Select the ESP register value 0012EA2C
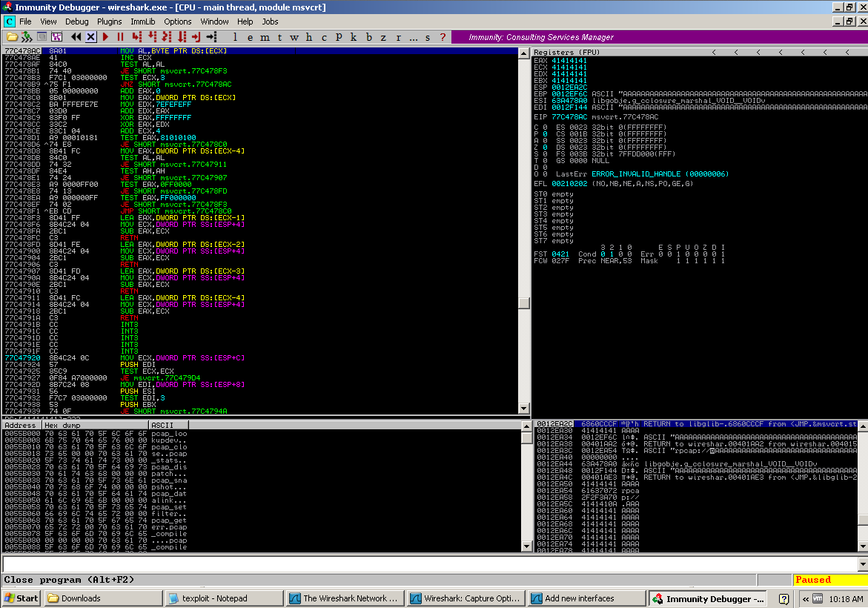 click(569, 87)
